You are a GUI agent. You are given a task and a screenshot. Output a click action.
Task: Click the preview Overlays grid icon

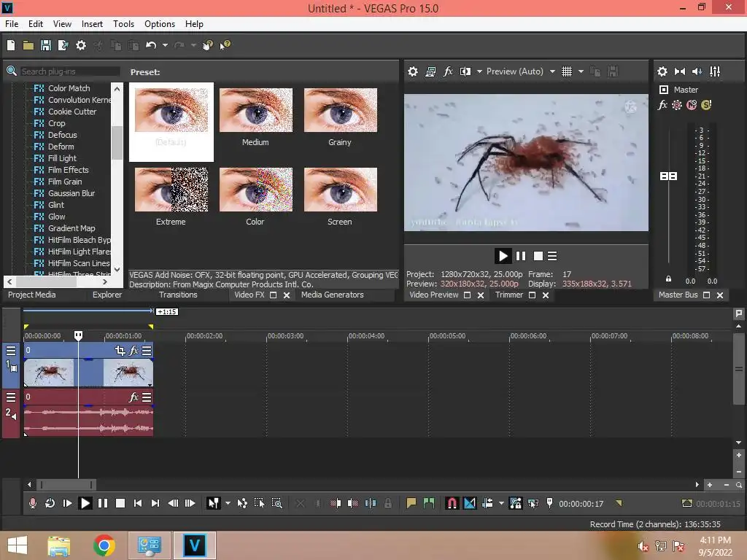[x=566, y=71]
